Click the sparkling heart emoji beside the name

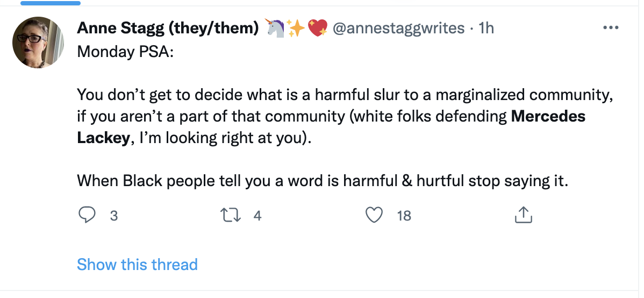click(x=318, y=28)
